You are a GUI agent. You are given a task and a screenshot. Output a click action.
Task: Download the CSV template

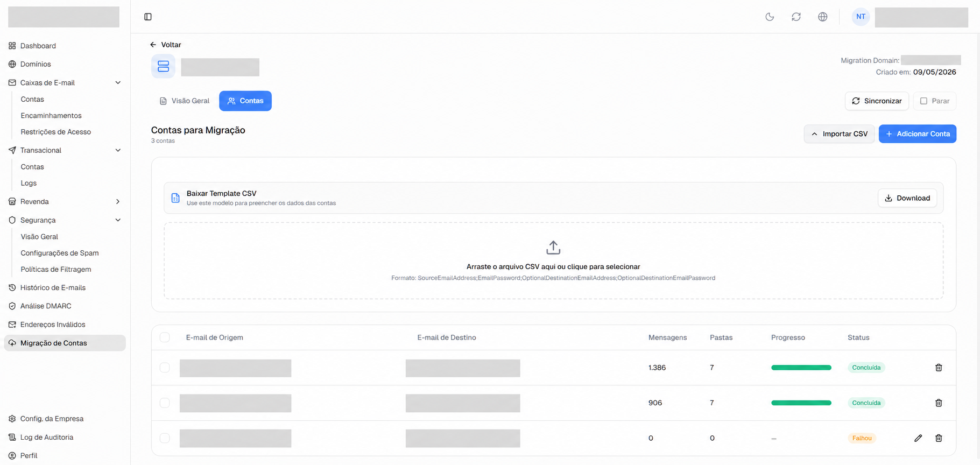tap(907, 198)
